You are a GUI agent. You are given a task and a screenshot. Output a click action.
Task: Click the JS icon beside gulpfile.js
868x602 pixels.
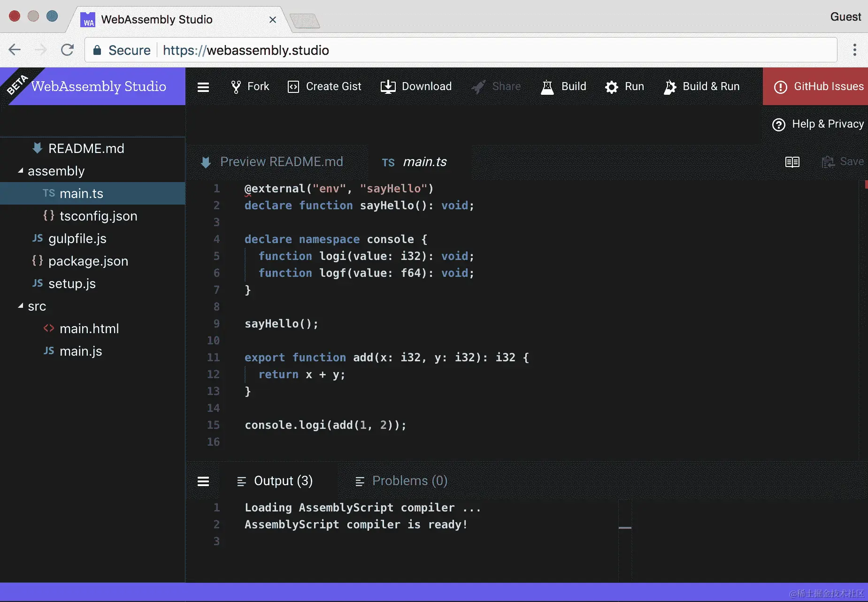pos(38,238)
